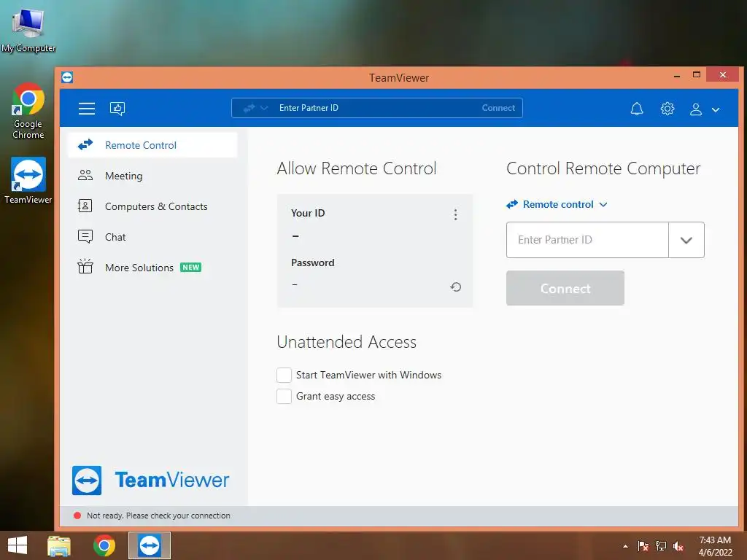Show hidden system tray icons
The width and height of the screenshot is (747, 560).
coord(625,546)
